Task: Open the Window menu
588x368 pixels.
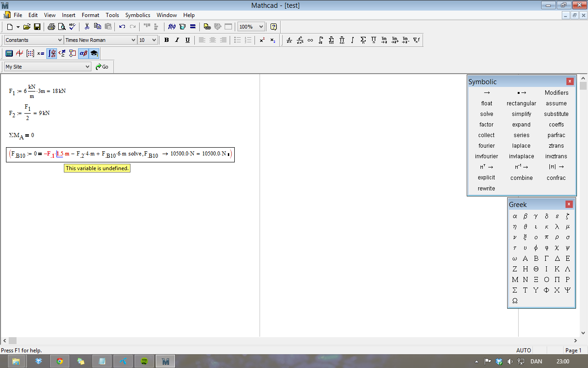Action: [166, 15]
